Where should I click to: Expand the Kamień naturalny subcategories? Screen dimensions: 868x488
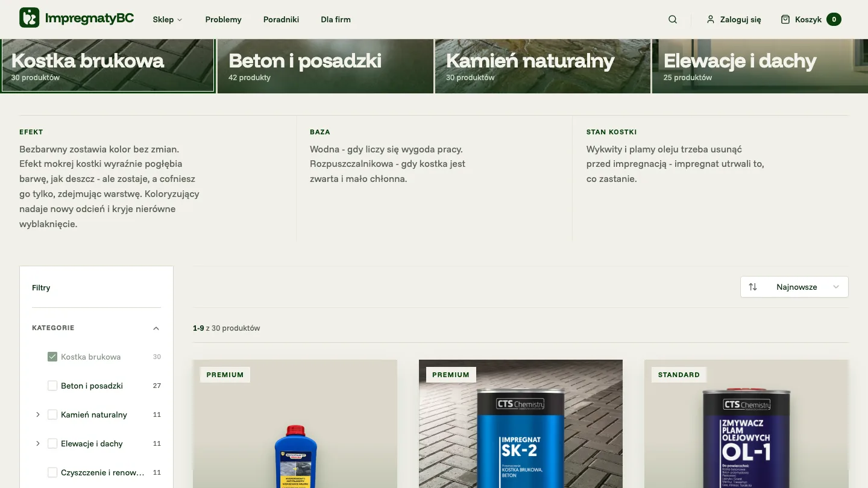38,414
